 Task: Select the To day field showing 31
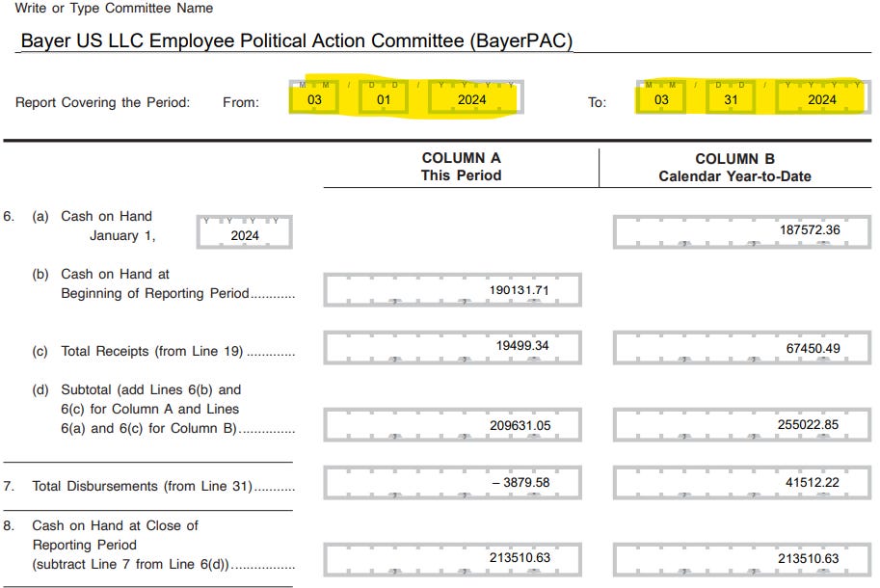(x=731, y=99)
